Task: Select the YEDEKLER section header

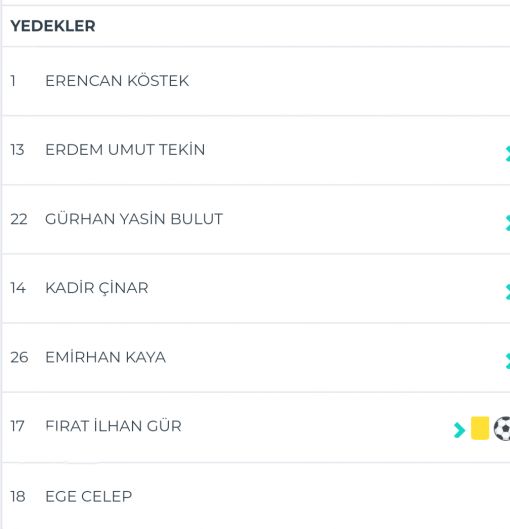Action: click(53, 26)
